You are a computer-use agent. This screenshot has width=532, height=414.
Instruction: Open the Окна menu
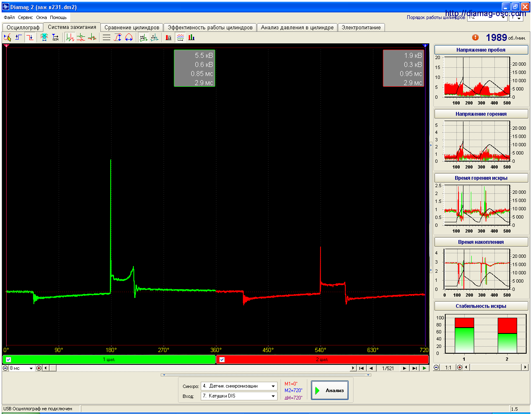(x=41, y=18)
